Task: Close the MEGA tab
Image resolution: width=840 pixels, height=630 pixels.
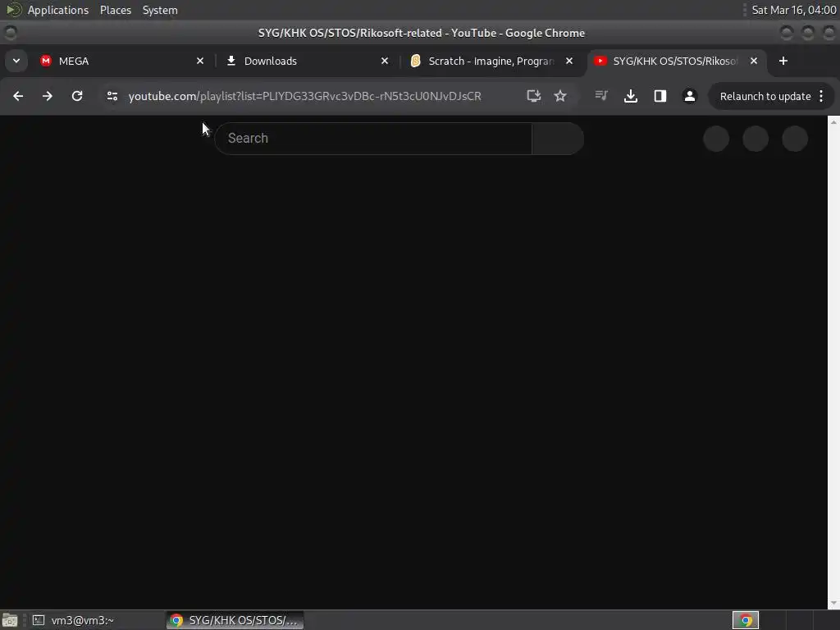Action: click(200, 61)
